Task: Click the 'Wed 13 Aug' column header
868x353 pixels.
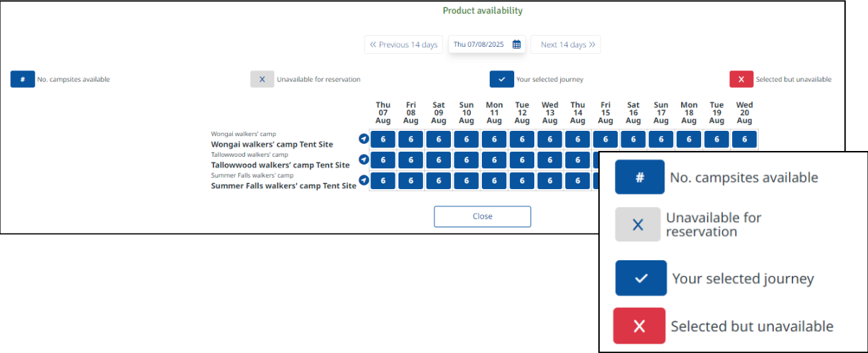Action: (x=550, y=113)
